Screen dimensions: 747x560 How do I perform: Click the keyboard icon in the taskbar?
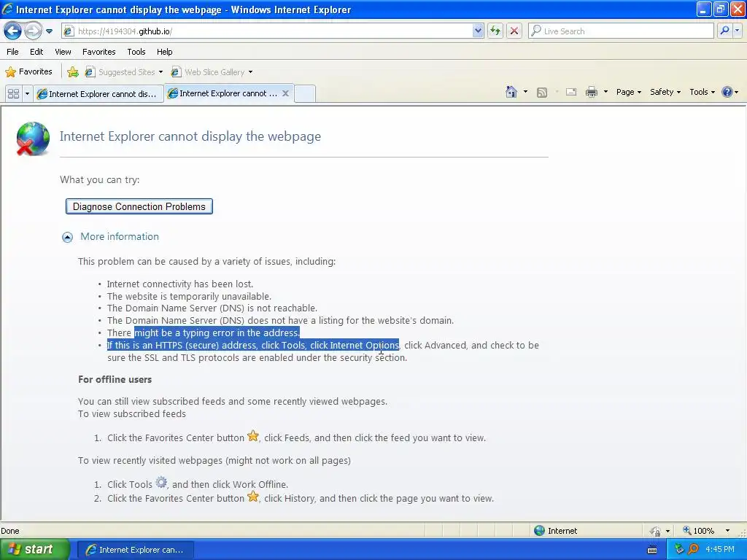[652, 550]
